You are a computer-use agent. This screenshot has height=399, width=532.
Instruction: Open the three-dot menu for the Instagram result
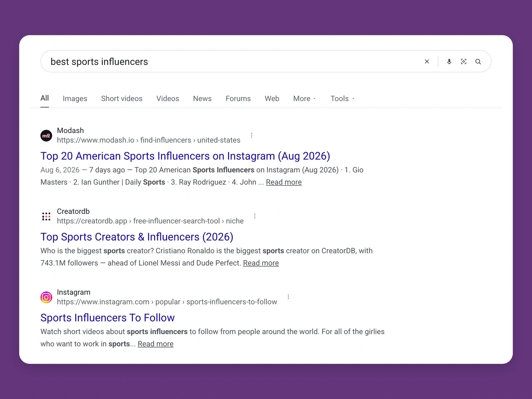(x=288, y=297)
